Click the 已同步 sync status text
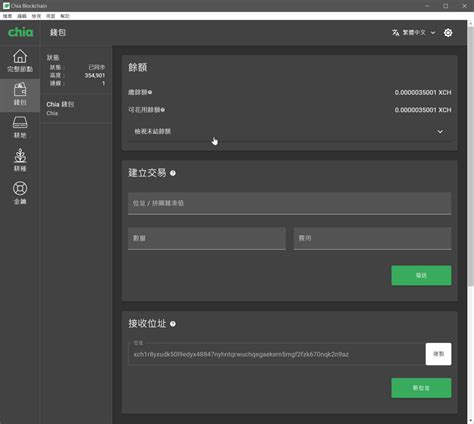The width and height of the screenshot is (474, 424). 97,67
